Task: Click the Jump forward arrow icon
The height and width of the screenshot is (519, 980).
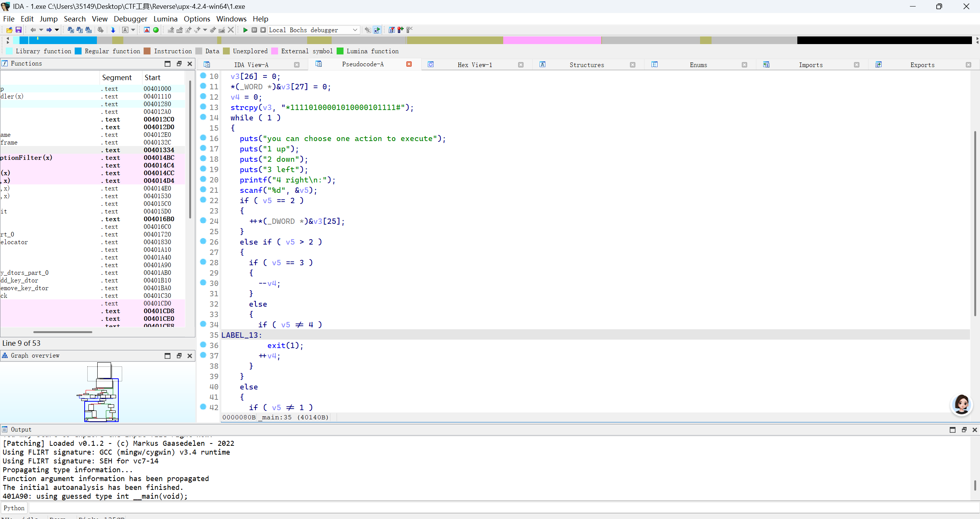Action: [x=49, y=30]
